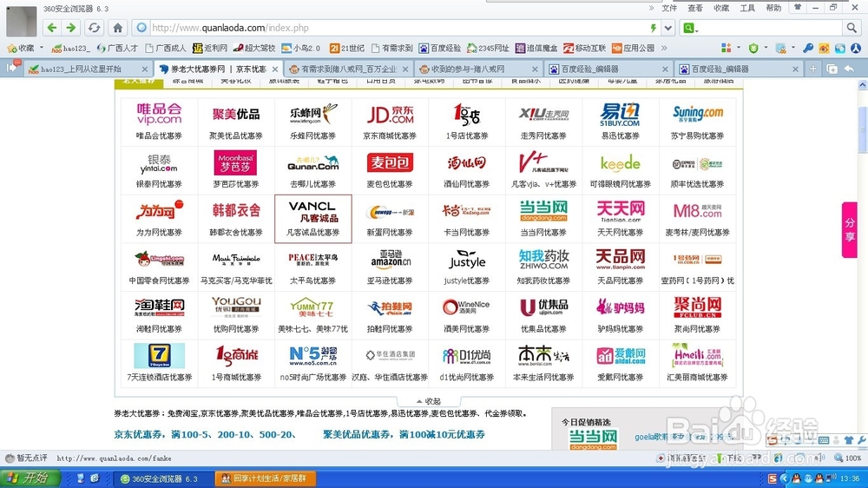Screen dimensions: 868x488
Task: Open the 百度经验 bookmark
Action: (440, 48)
